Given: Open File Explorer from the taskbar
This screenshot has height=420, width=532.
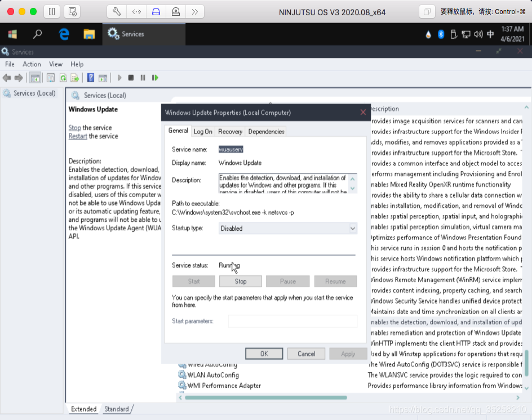Looking at the screenshot, I should (89, 34).
